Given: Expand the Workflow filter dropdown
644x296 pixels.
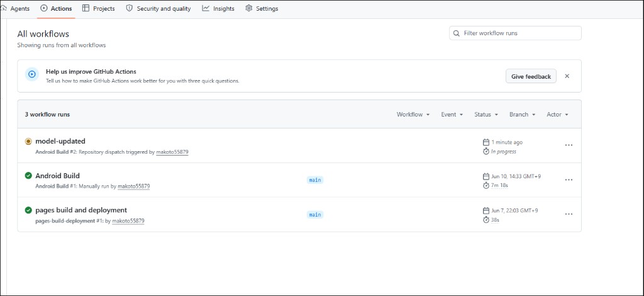Looking at the screenshot, I should tap(413, 114).
